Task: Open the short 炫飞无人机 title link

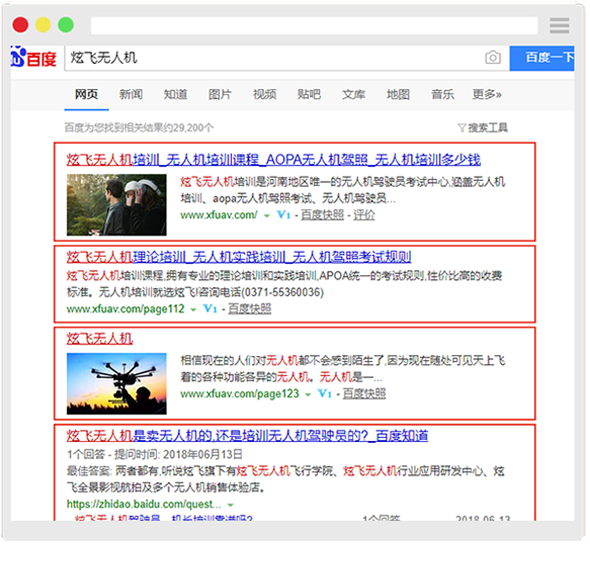Action: (x=100, y=339)
